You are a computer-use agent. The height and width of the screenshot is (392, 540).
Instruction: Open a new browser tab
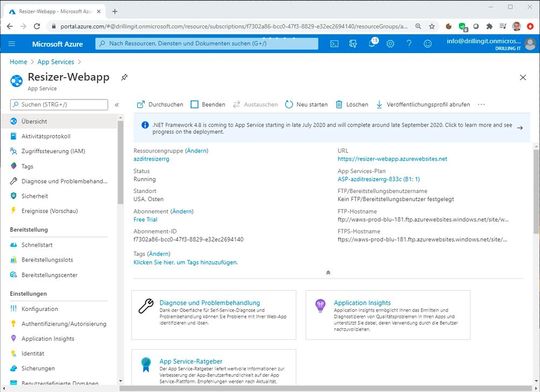115,11
